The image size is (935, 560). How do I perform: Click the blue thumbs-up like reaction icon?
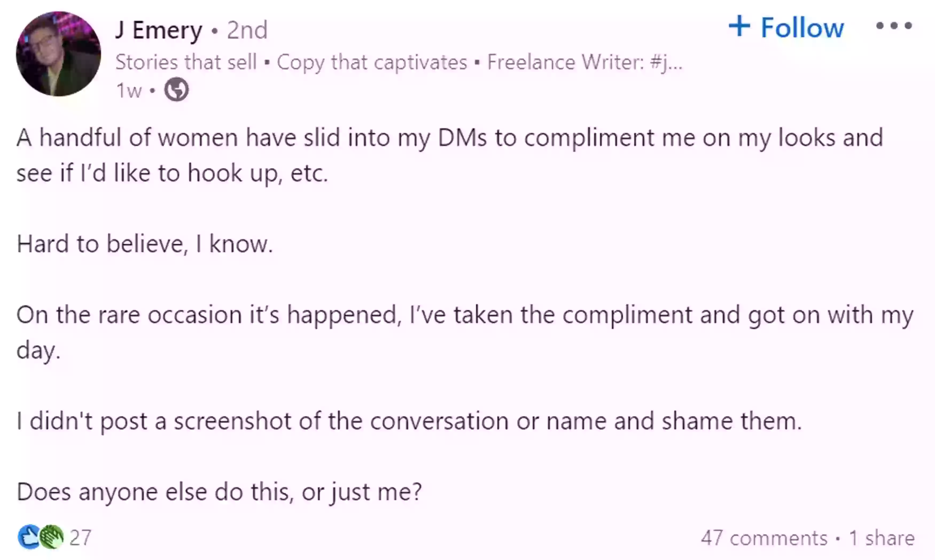[29, 536]
